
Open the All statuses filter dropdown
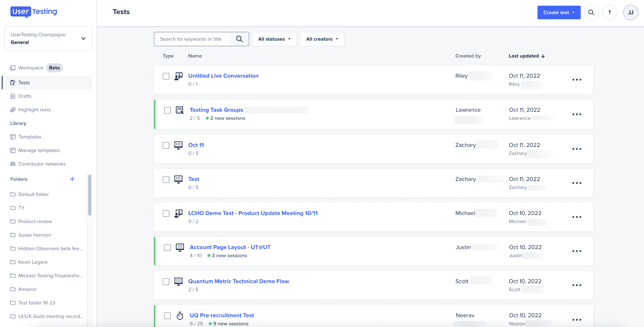pos(274,39)
